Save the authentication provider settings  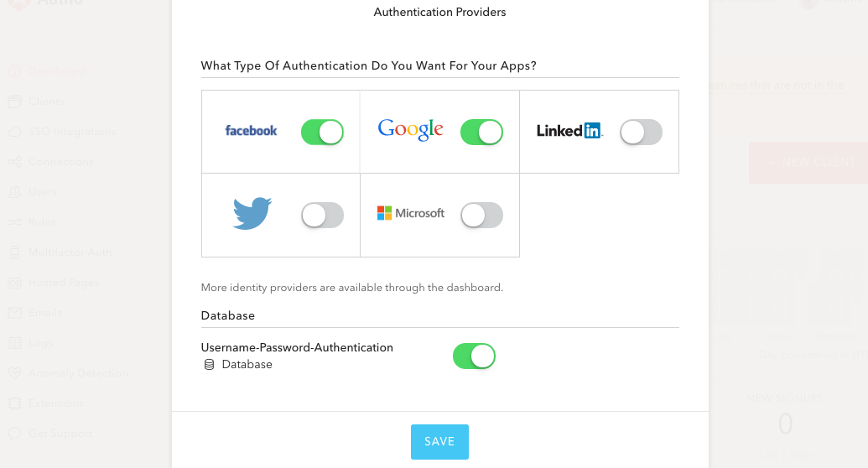coord(439,442)
